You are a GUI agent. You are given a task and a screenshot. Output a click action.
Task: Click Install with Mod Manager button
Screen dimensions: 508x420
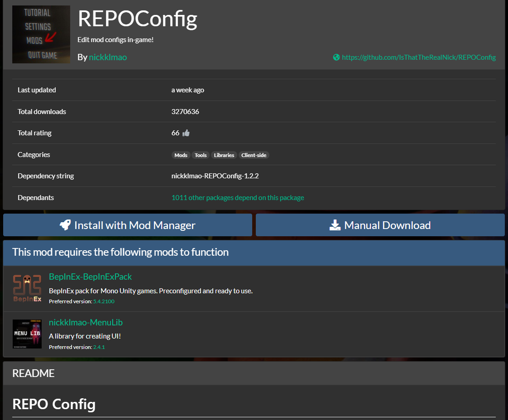pyautogui.click(x=128, y=225)
